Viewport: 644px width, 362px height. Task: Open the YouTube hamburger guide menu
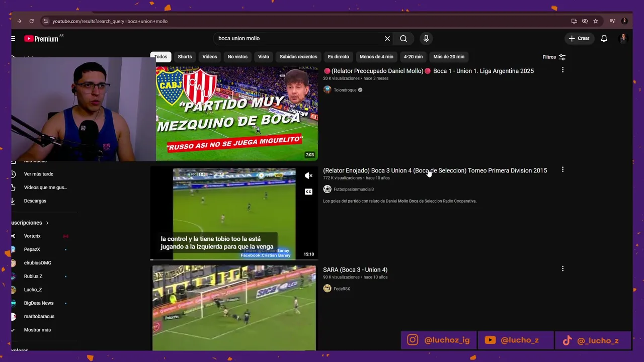14,39
